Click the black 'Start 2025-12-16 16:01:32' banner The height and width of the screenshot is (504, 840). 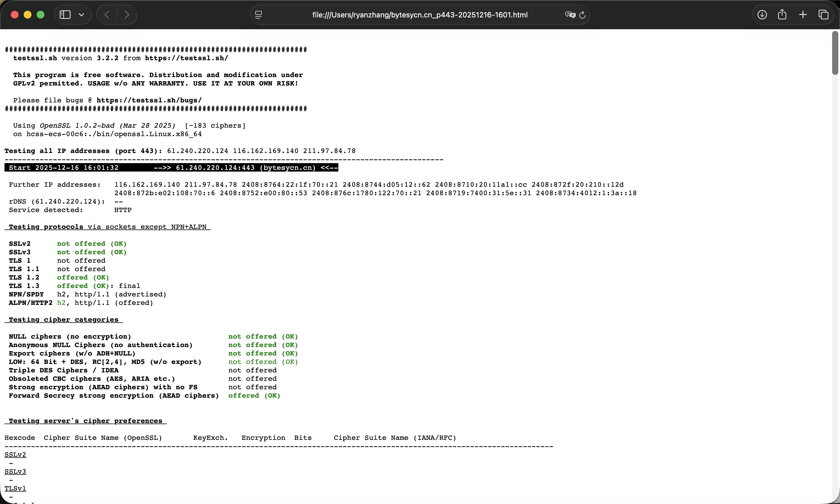(171, 168)
